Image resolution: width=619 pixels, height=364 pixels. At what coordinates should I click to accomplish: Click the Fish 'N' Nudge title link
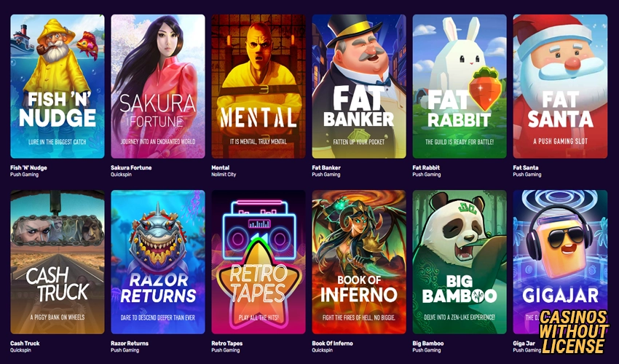coord(28,167)
